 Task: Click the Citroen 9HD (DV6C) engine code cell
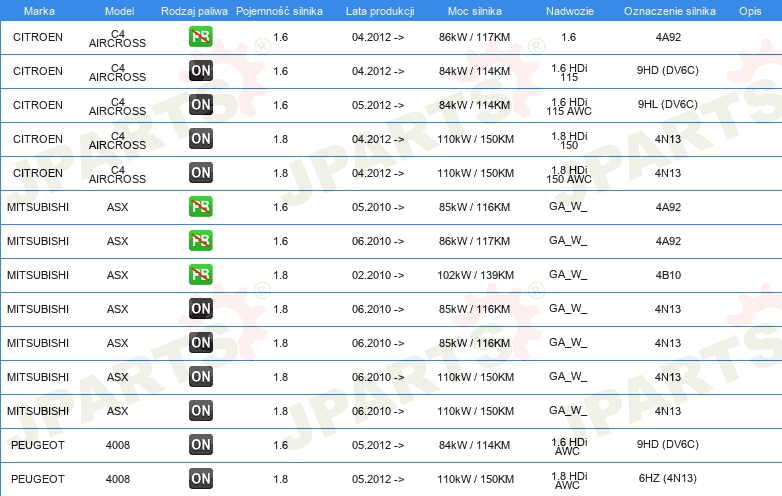coord(667,71)
